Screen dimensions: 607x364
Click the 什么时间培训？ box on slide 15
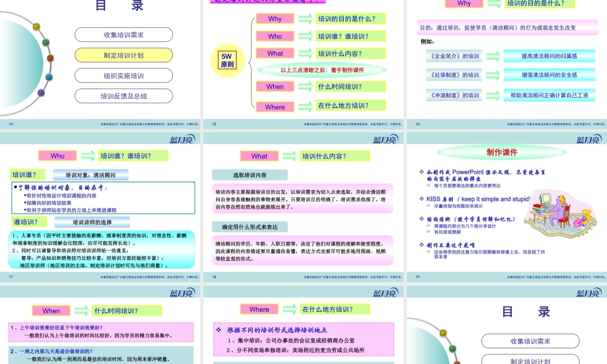351,87
